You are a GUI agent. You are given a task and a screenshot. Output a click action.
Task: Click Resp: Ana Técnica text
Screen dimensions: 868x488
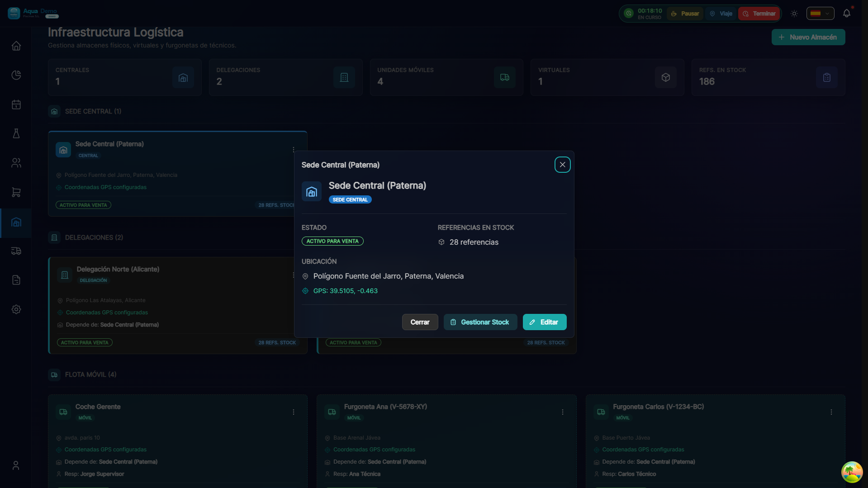point(356,474)
